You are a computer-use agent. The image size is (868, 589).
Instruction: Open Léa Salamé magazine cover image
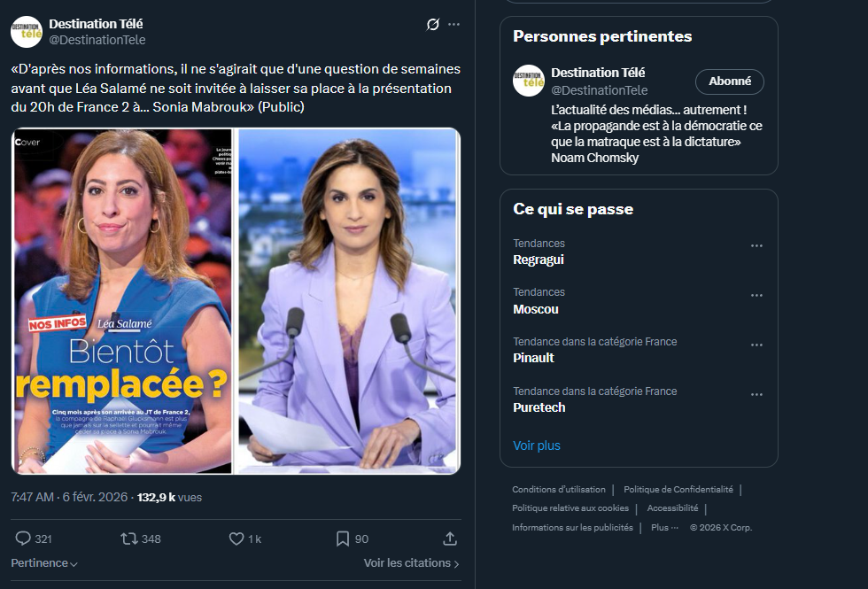click(x=123, y=301)
